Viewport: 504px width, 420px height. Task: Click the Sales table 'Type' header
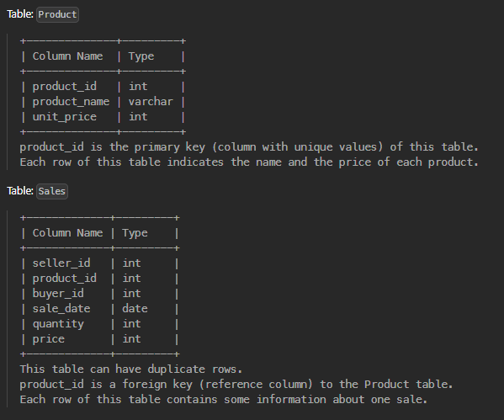135,233
